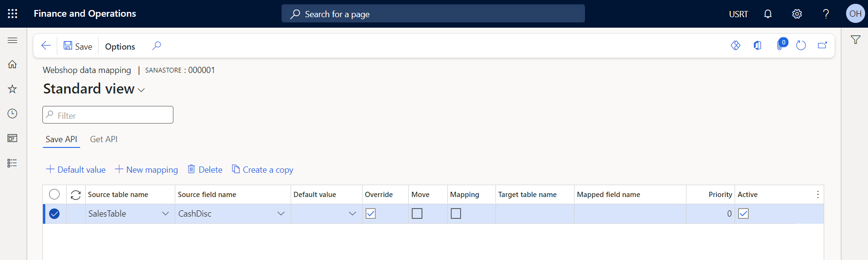Click grid refresh icon in header
868x260 pixels.
tap(76, 195)
